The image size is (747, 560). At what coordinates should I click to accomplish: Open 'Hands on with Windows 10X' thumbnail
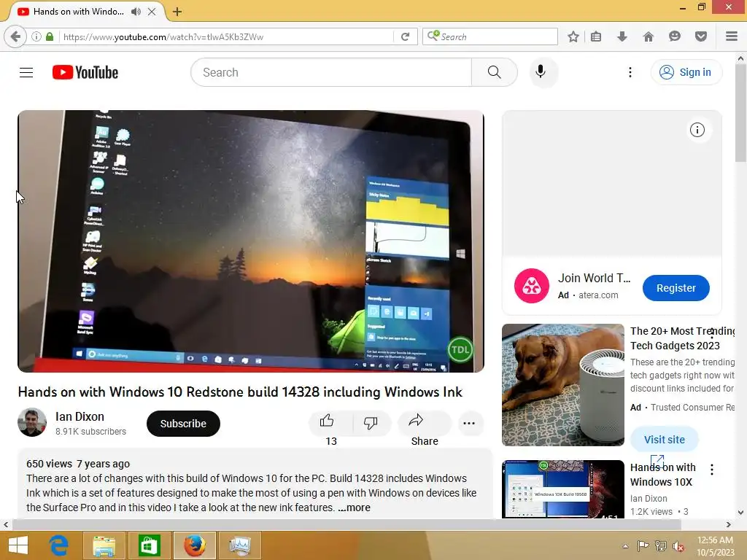point(563,489)
